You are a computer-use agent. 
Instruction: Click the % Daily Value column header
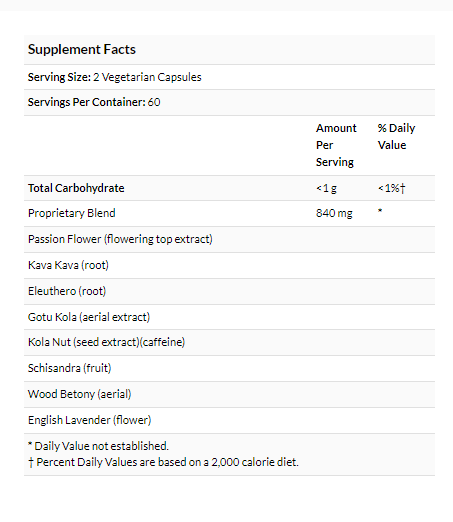point(396,136)
